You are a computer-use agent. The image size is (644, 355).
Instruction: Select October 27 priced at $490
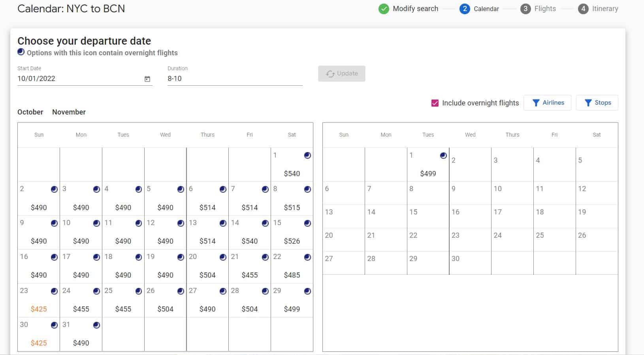[207, 301]
